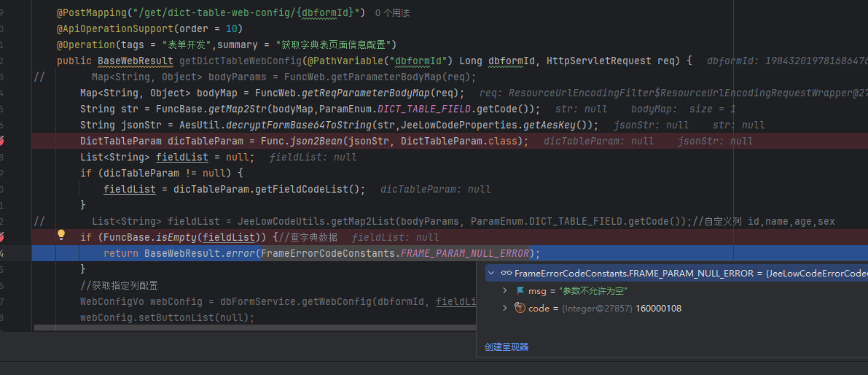This screenshot has width=868, height=375.
Task: Click the 创建呈现器 link
Action: (507, 347)
